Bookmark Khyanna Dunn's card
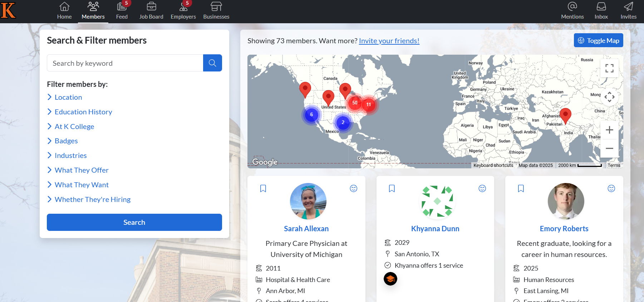 pyautogui.click(x=392, y=188)
